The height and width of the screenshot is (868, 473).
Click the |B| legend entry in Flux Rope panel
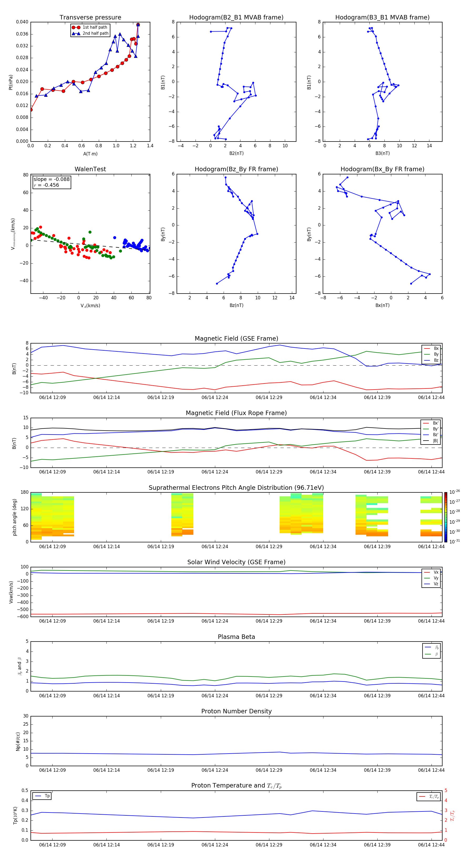pyautogui.click(x=431, y=441)
